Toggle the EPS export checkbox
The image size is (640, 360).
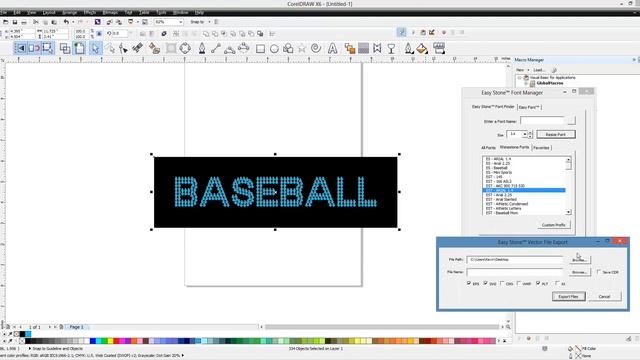[469, 283]
